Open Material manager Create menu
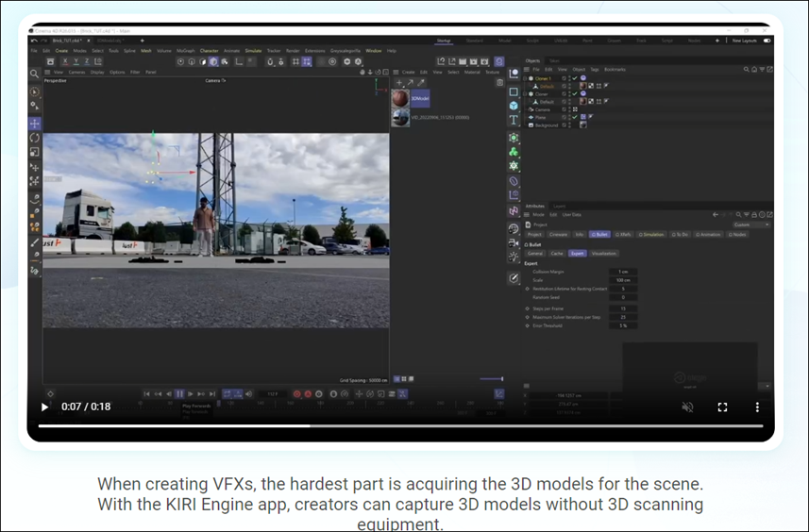 click(408, 73)
